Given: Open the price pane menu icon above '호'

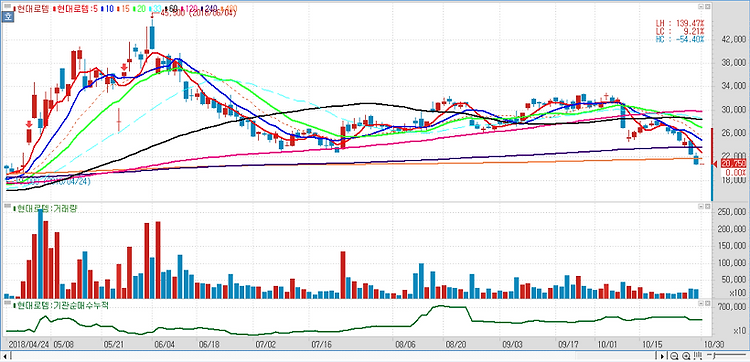Looking at the screenshot, I should pos(7,6).
